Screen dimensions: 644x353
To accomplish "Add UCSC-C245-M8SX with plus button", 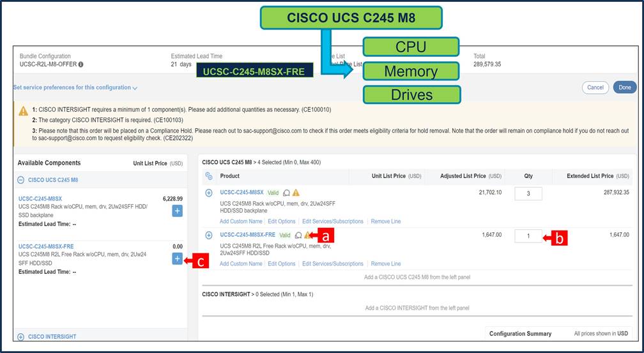I will click(177, 211).
